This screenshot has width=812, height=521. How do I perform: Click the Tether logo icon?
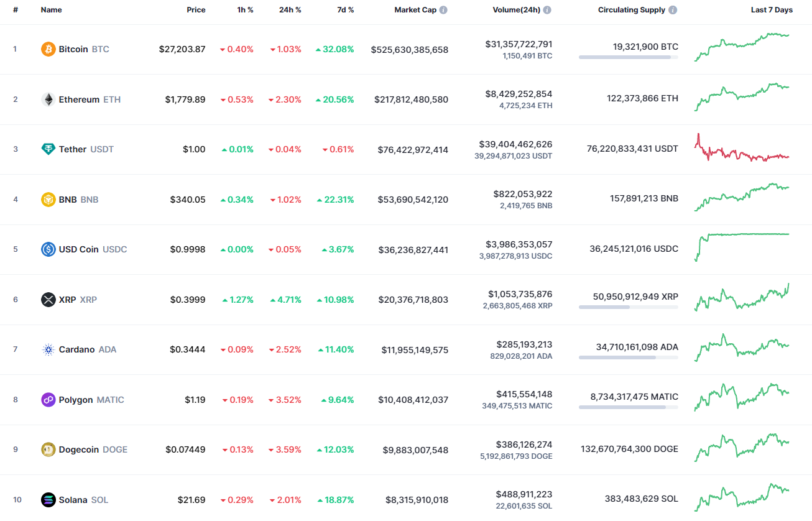[48, 149]
